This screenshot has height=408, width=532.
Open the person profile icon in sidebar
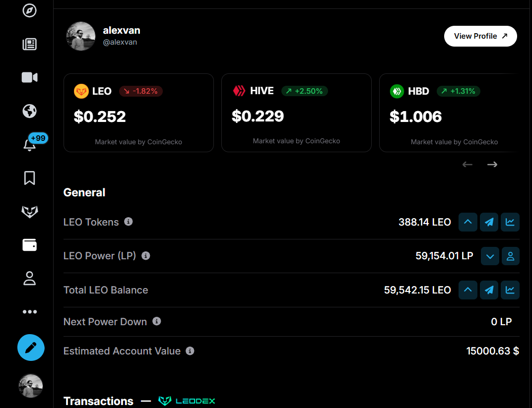pyautogui.click(x=29, y=278)
